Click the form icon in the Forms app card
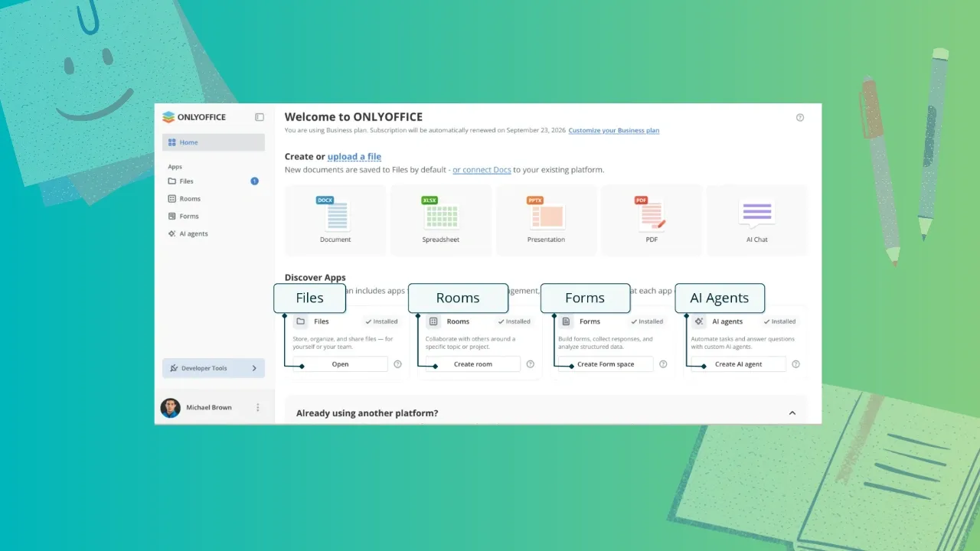980x551 pixels. click(567, 321)
